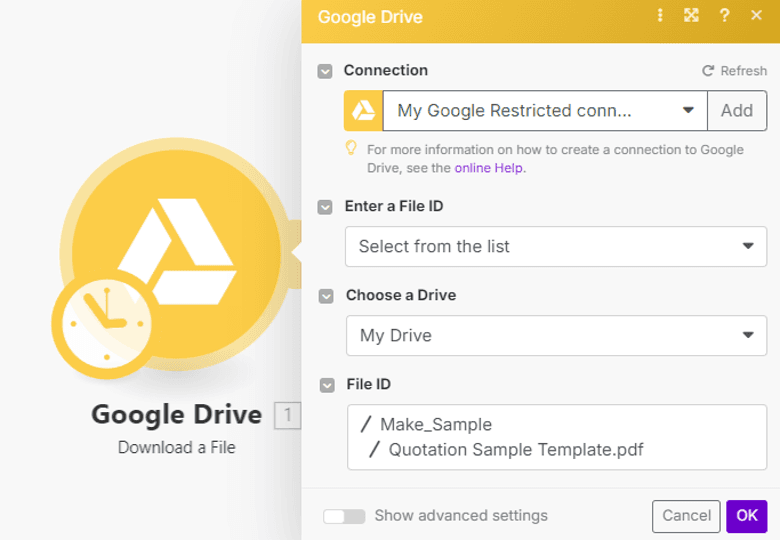Collapse the Connection section toggle
Image resolution: width=780 pixels, height=540 pixels.
[325, 71]
